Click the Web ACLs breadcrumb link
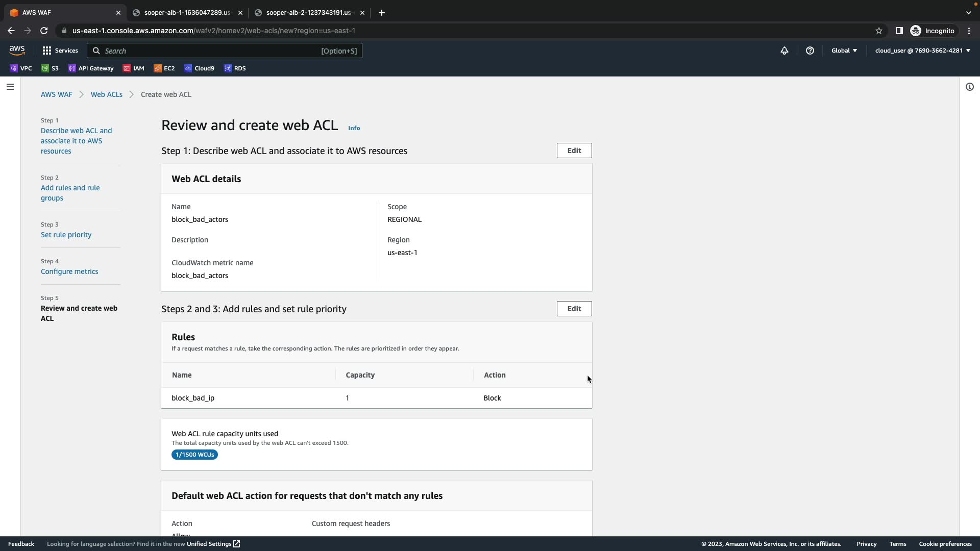980x551 pixels. [106, 94]
